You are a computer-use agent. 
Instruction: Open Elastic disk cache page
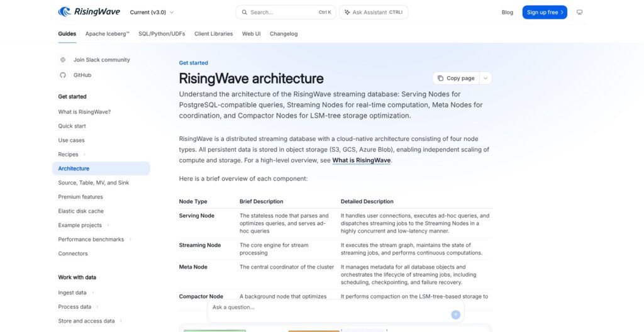[80, 211]
